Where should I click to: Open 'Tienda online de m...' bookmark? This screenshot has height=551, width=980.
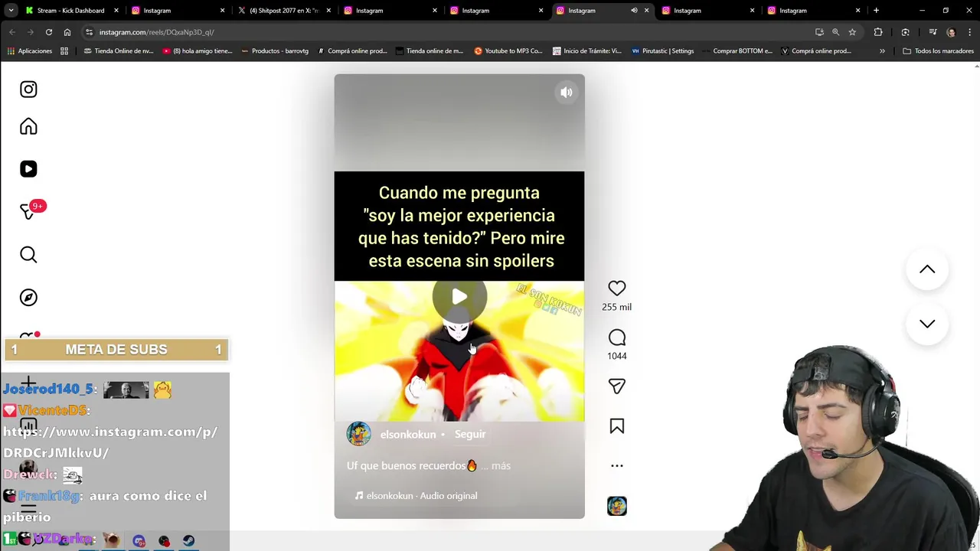pyautogui.click(x=430, y=51)
